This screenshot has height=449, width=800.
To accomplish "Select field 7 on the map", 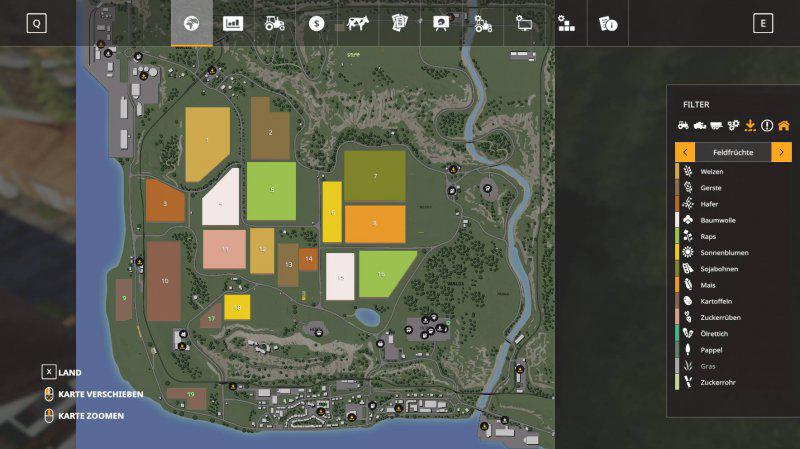I will [375, 176].
